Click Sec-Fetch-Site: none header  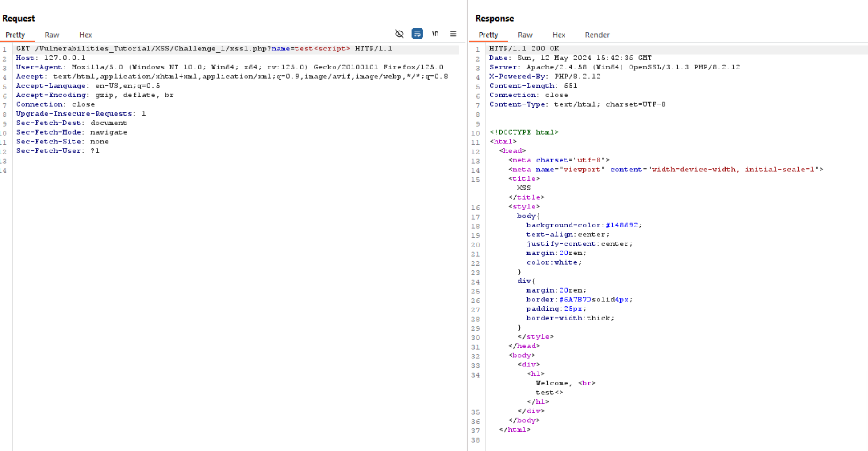click(x=62, y=142)
